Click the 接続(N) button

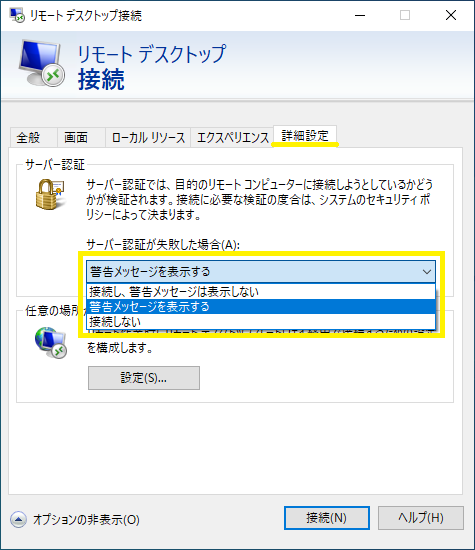(327, 518)
